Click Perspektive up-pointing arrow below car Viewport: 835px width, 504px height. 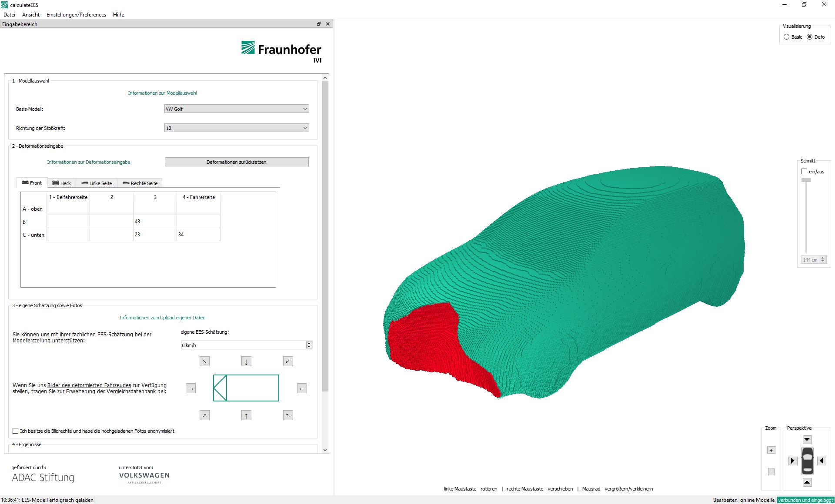tap(807, 482)
